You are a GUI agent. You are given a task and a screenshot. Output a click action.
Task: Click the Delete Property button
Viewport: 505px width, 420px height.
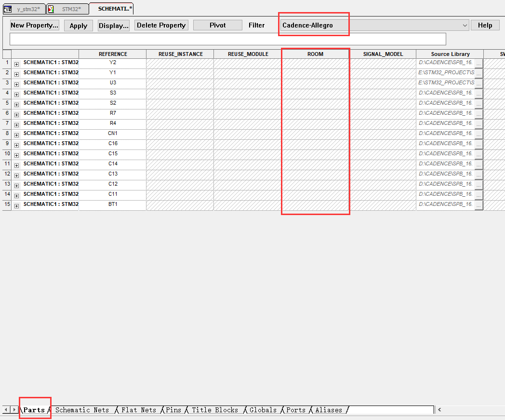[x=161, y=26]
